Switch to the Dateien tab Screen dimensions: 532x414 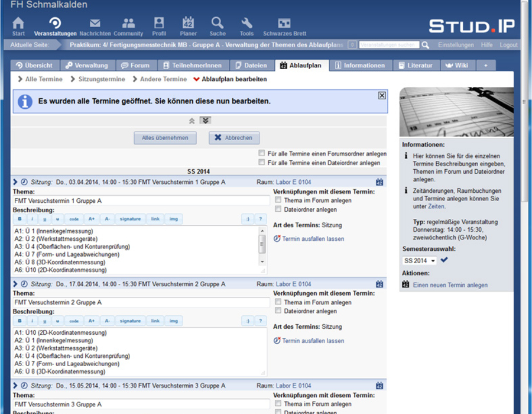[252, 66]
